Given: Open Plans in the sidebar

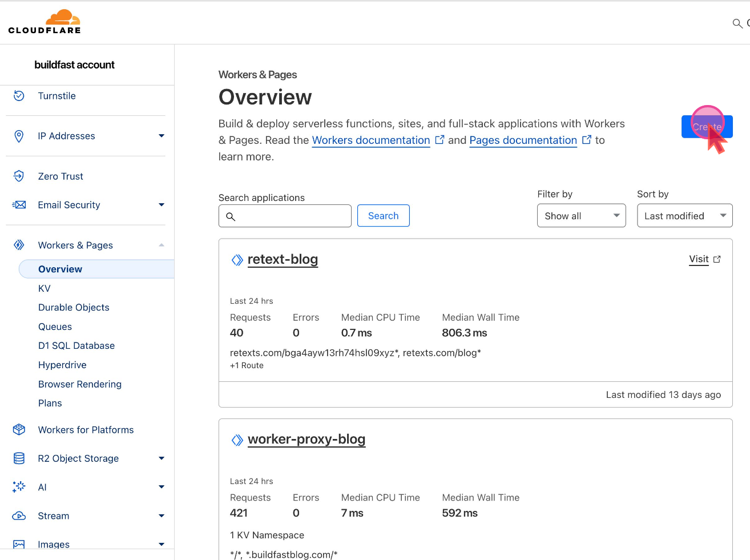Looking at the screenshot, I should (50, 403).
